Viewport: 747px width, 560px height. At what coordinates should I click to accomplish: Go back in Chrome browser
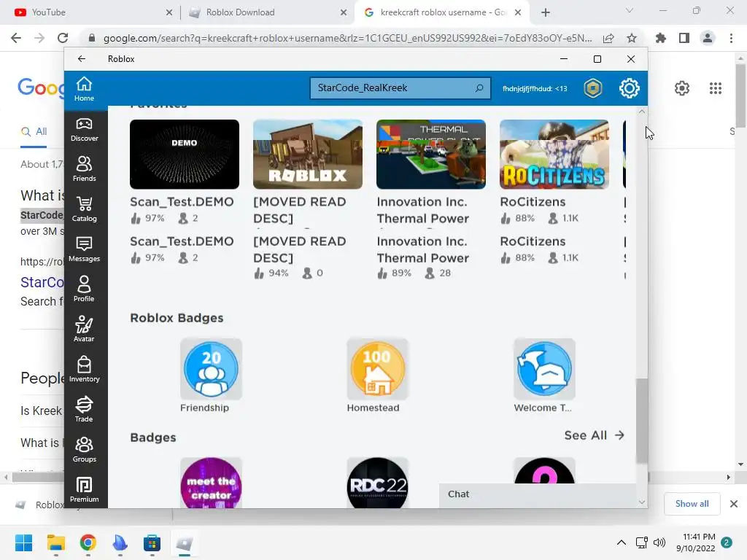pos(16,38)
